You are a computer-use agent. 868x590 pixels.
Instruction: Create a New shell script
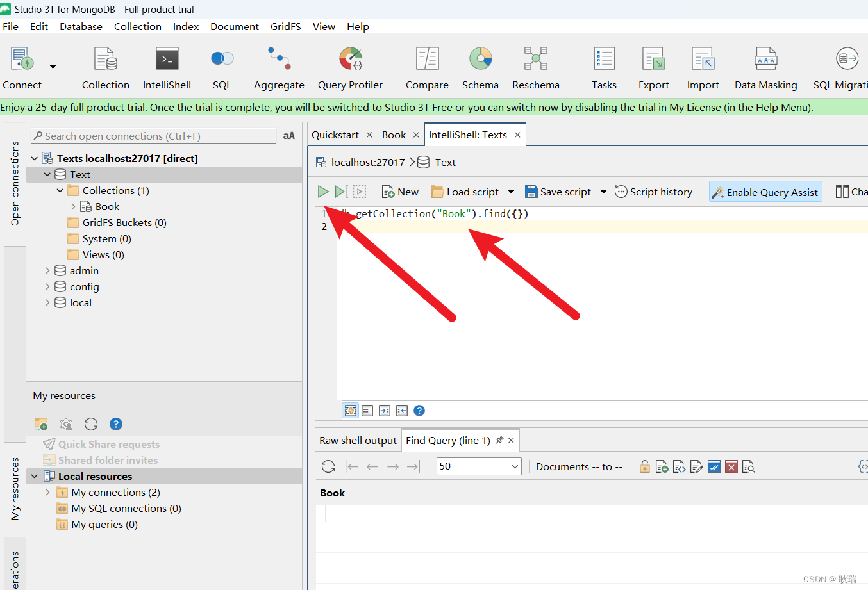(x=400, y=192)
